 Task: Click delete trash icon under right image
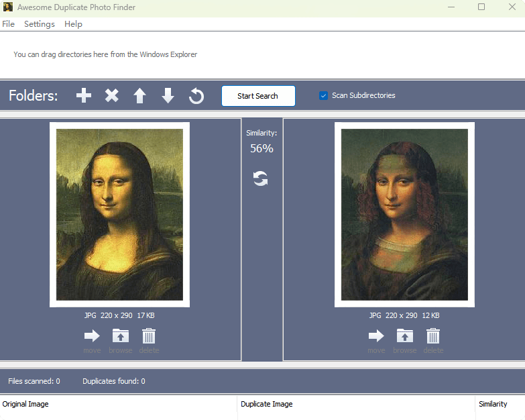[433, 335]
